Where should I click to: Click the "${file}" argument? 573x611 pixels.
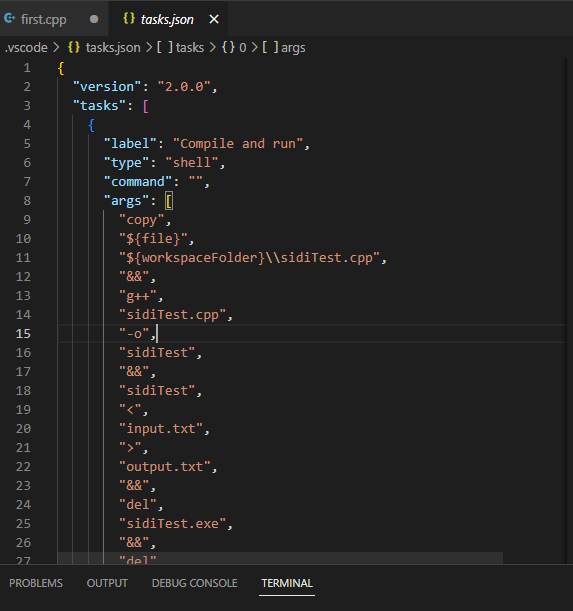tap(153, 238)
